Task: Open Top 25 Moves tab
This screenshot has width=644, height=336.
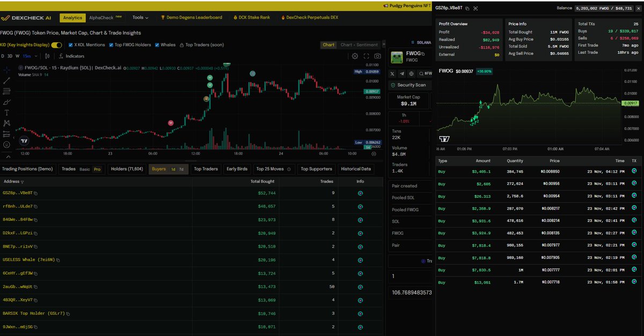Action: tap(274, 169)
